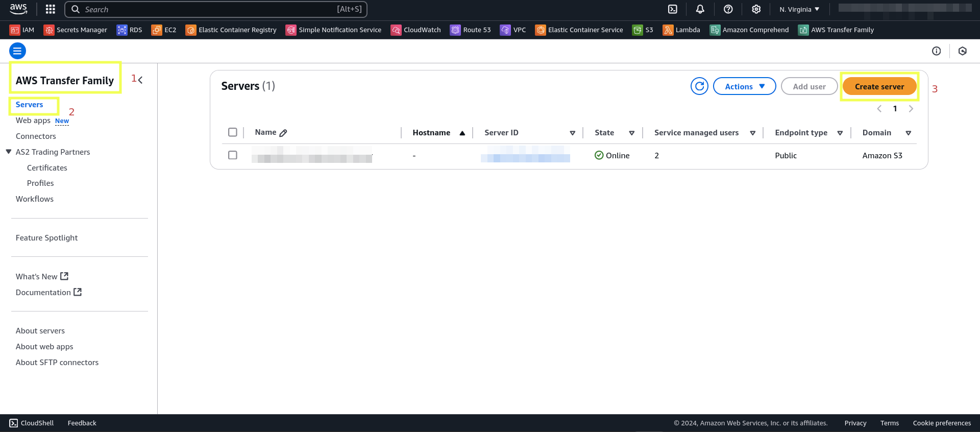Open CloudShell from top bar icon
The image size is (980, 432).
click(x=673, y=9)
